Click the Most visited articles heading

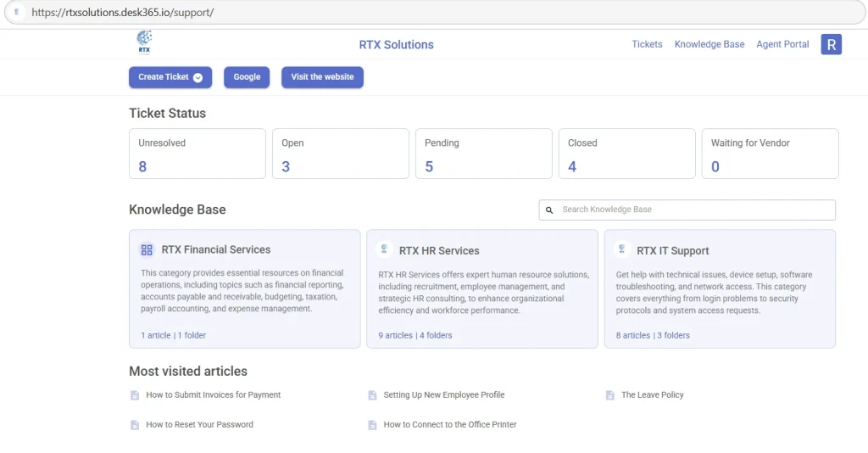tap(188, 371)
